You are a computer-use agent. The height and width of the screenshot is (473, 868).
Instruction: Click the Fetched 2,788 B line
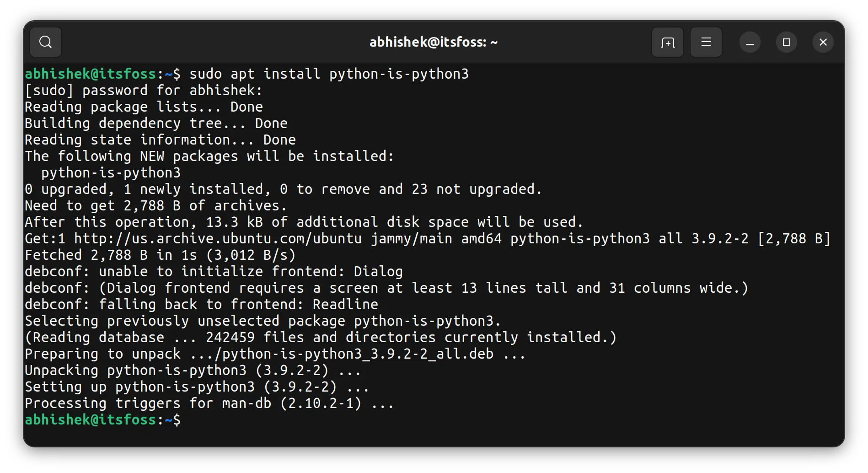159,254
